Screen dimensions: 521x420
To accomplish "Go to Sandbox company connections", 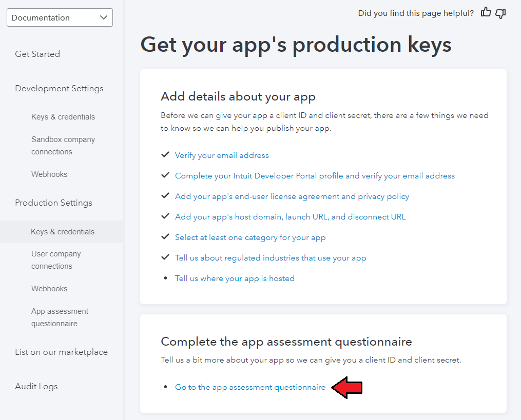I will pyautogui.click(x=63, y=146).
